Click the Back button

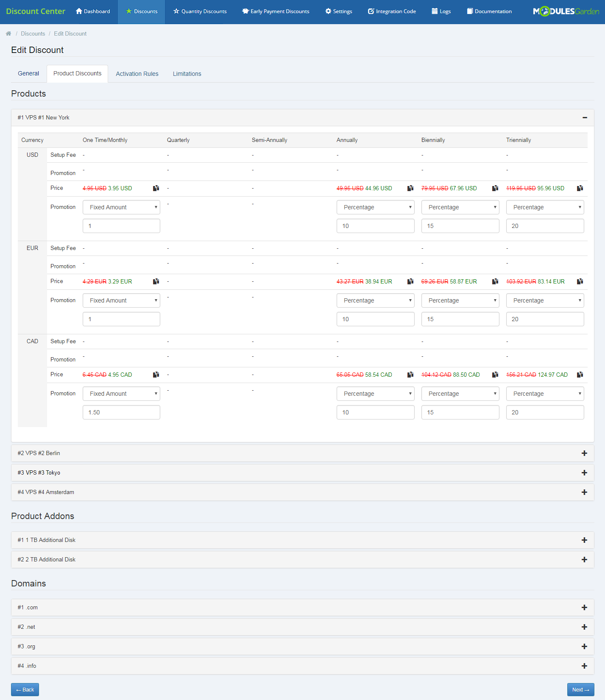tap(25, 689)
